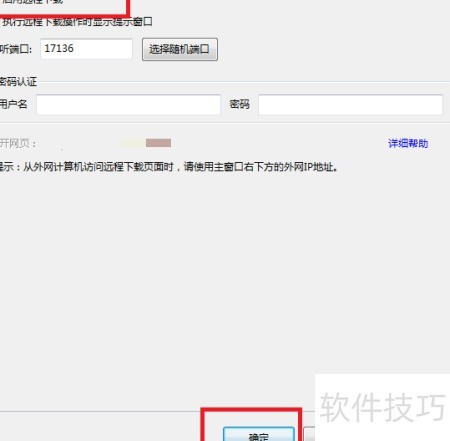Click the 选择随机端口 button
Screen dimensions: 450x441
180,49
